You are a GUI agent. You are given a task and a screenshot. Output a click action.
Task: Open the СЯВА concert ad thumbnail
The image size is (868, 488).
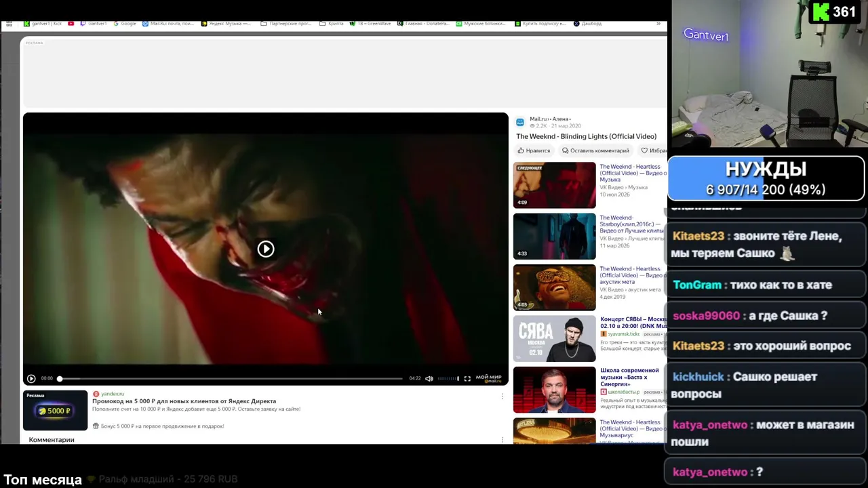(554, 339)
